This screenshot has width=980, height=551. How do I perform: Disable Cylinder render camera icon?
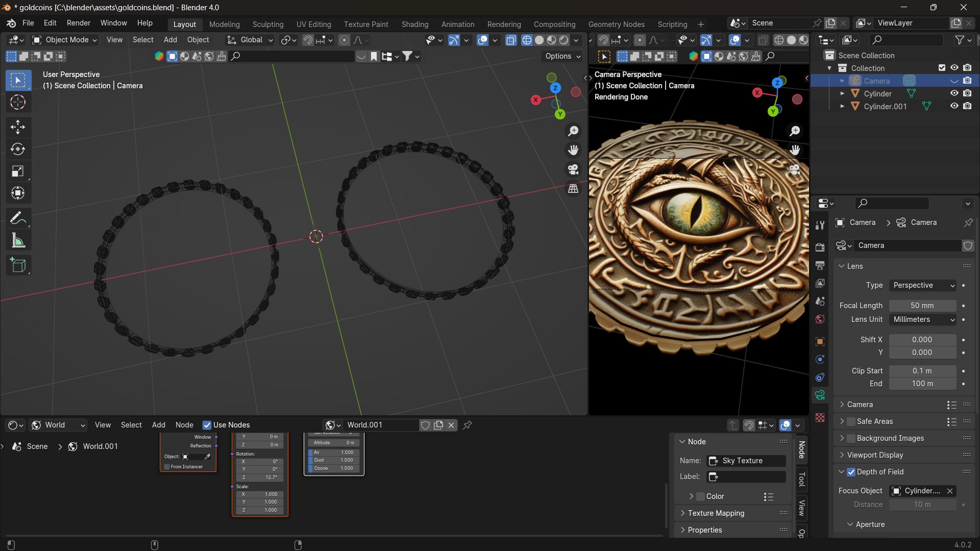click(967, 93)
